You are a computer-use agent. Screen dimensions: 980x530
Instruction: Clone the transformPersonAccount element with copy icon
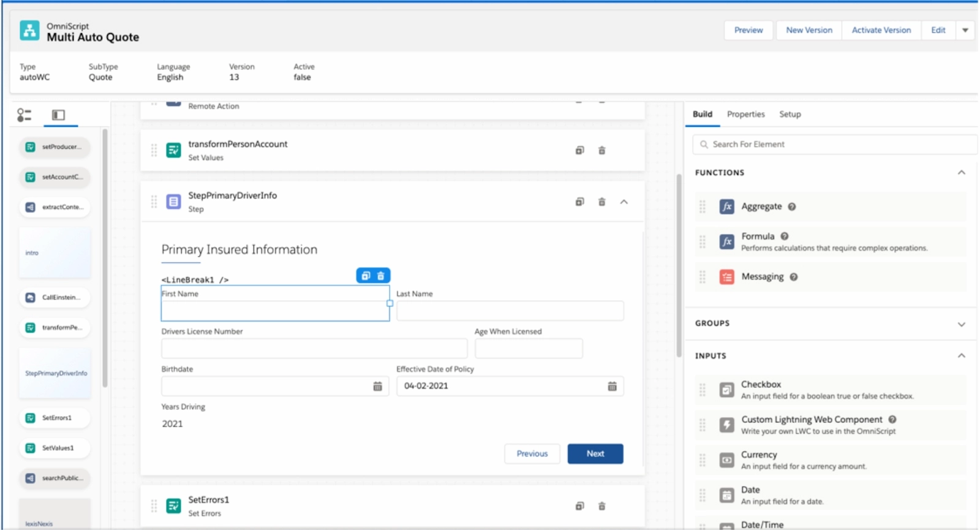point(579,150)
